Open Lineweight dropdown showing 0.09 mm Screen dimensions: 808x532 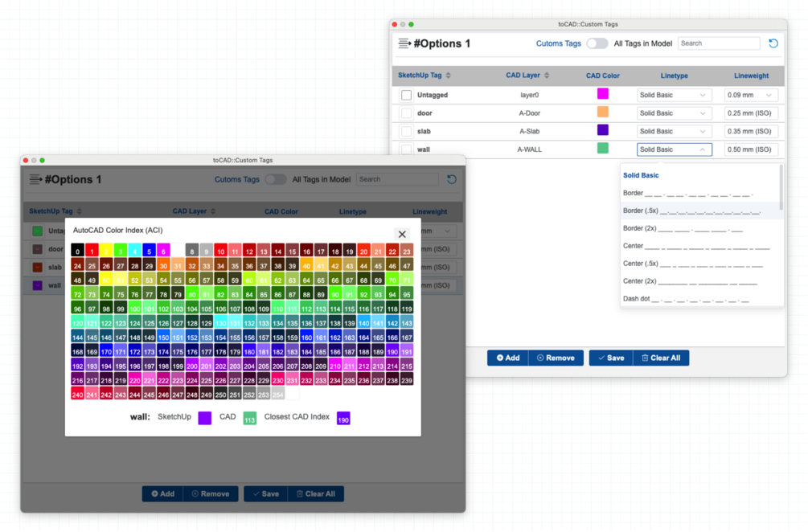pyautogui.click(x=750, y=96)
